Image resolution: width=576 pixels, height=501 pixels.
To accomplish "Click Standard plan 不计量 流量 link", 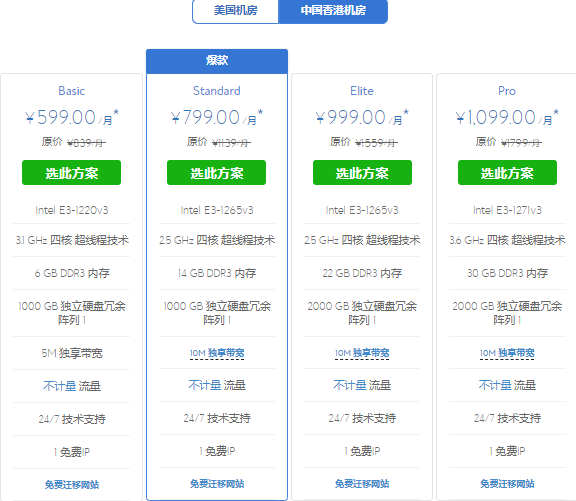I will point(217,385).
